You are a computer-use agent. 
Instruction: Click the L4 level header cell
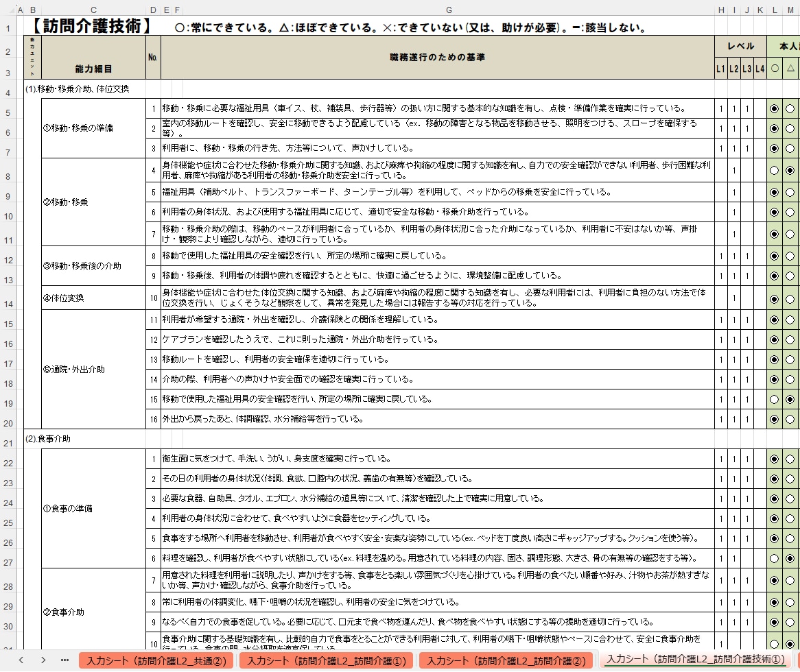click(760, 69)
